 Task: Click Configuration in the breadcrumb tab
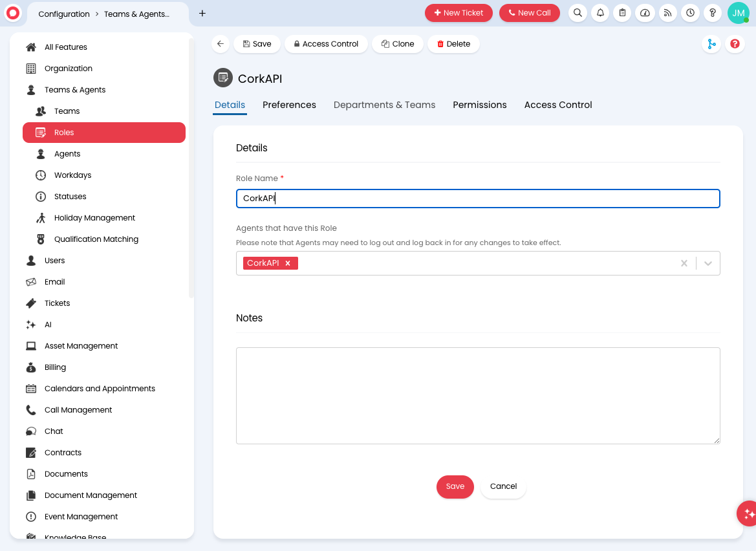[64, 14]
